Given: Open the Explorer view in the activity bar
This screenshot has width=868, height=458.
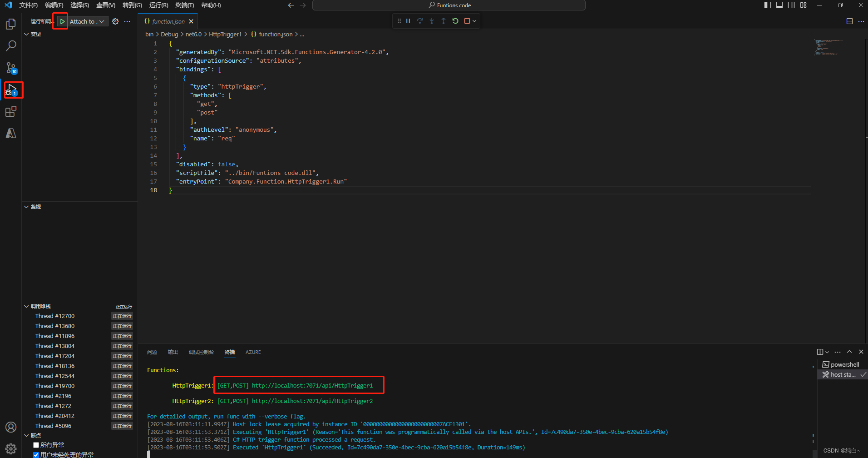Looking at the screenshot, I should 10,24.
